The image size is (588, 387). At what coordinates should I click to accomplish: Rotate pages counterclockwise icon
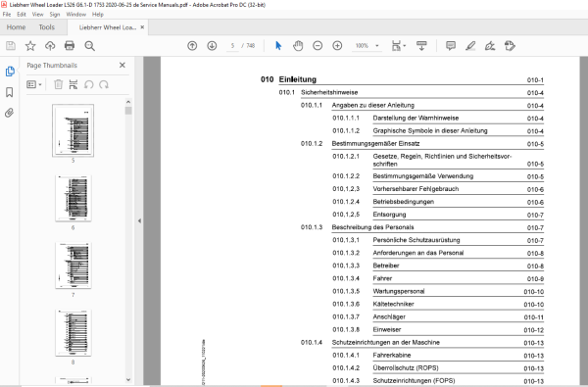coord(88,84)
